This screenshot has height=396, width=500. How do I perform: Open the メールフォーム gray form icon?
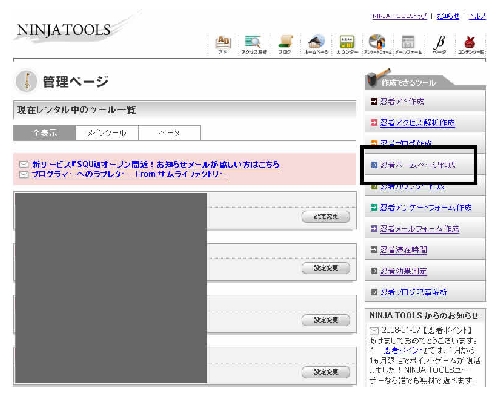point(408,44)
